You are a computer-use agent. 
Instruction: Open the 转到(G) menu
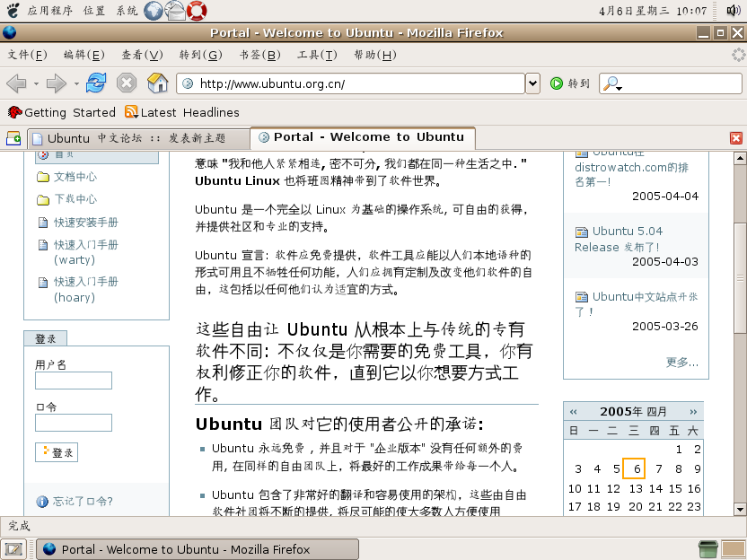pos(201,56)
